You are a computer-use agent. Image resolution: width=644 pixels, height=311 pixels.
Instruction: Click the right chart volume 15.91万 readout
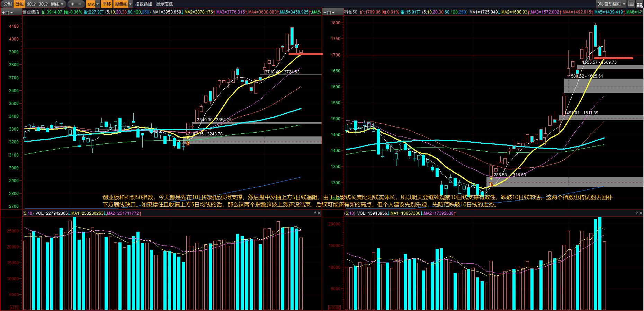(x=411, y=12)
